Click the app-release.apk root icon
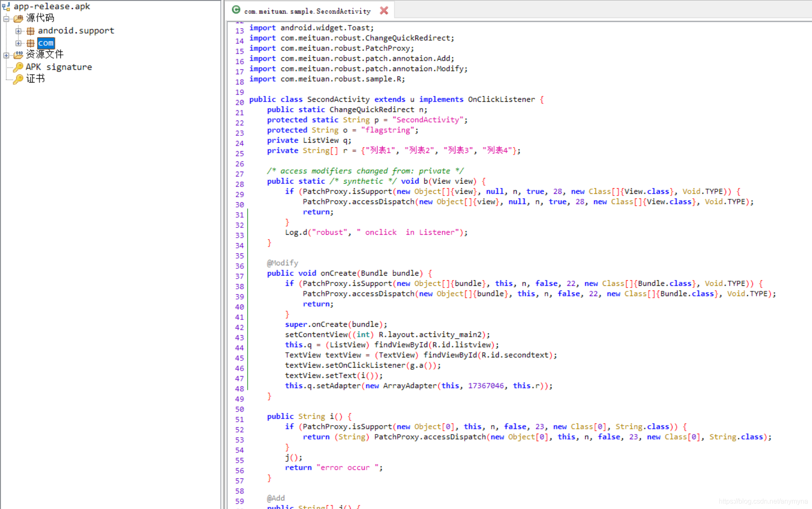 tap(6, 6)
